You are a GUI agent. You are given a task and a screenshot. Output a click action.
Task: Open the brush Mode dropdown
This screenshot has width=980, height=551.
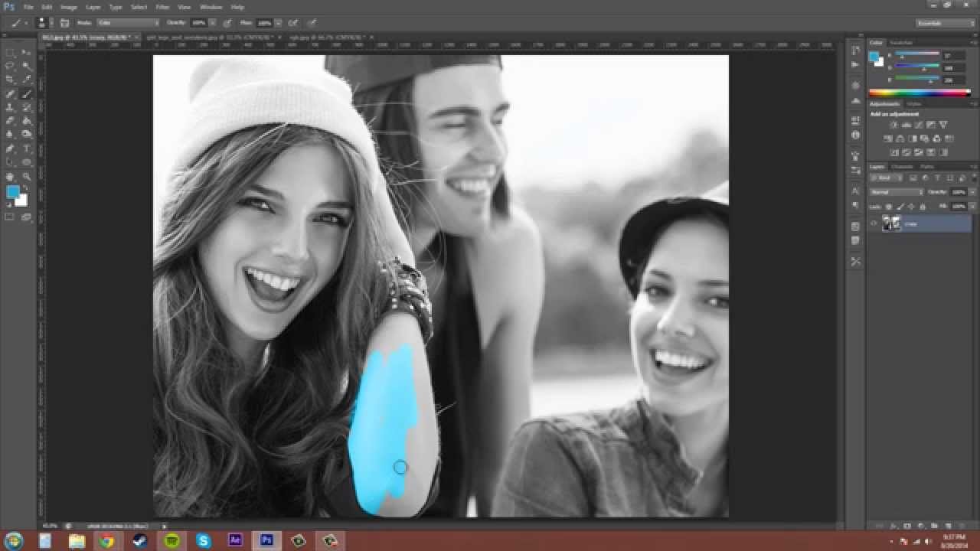pyautogui.click(x=127, y=23)
